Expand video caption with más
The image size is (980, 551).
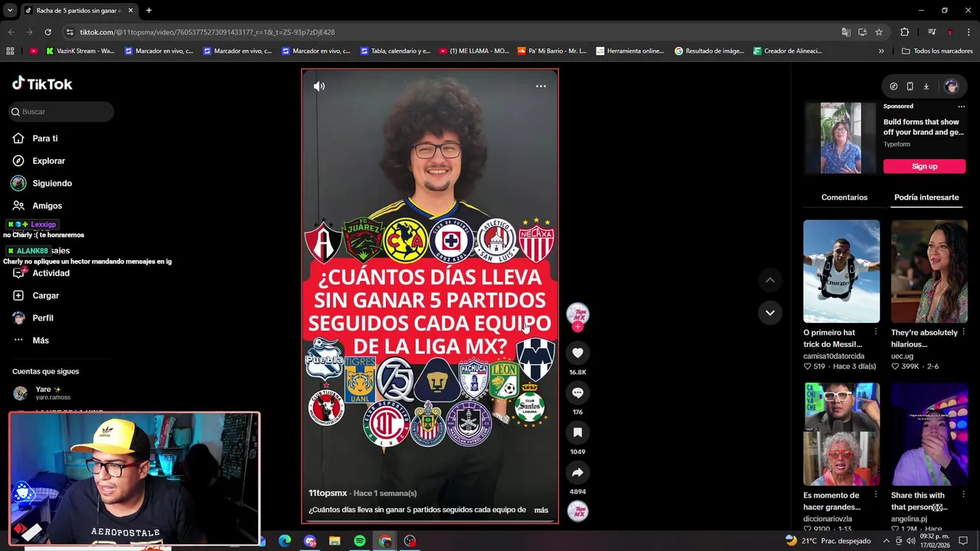(x=541, y=510)
